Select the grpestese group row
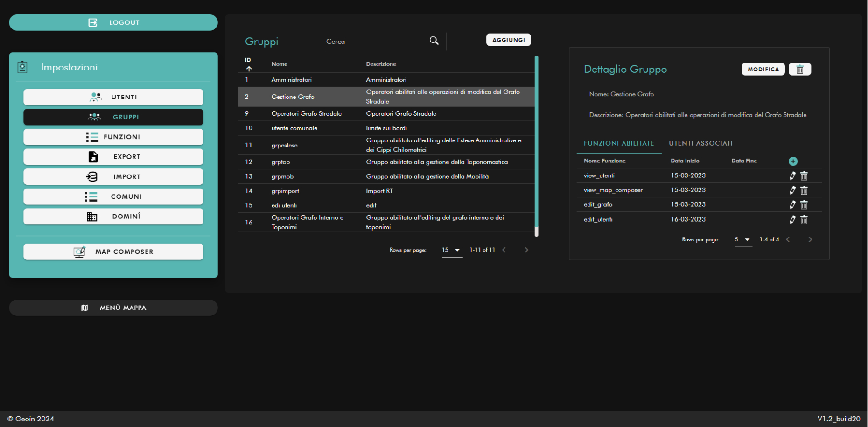Image resolution: width=868 pixels, height=427 pixels. coord(386,145)
